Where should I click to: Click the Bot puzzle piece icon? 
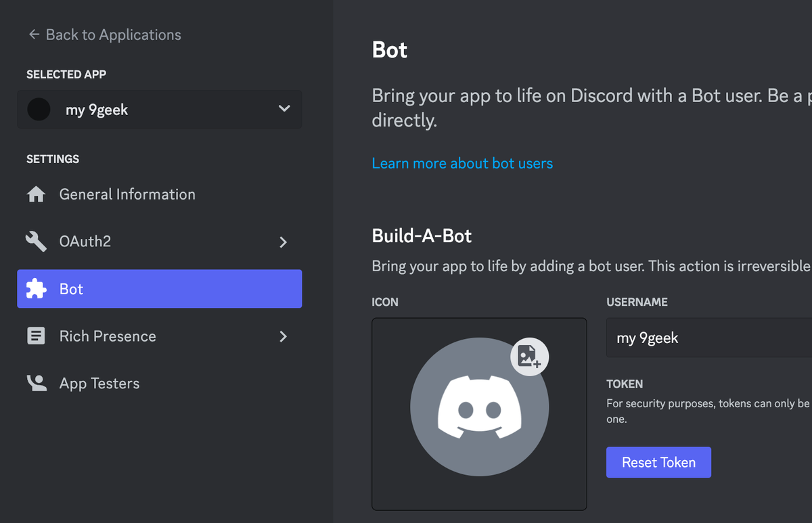click(36, 289)
